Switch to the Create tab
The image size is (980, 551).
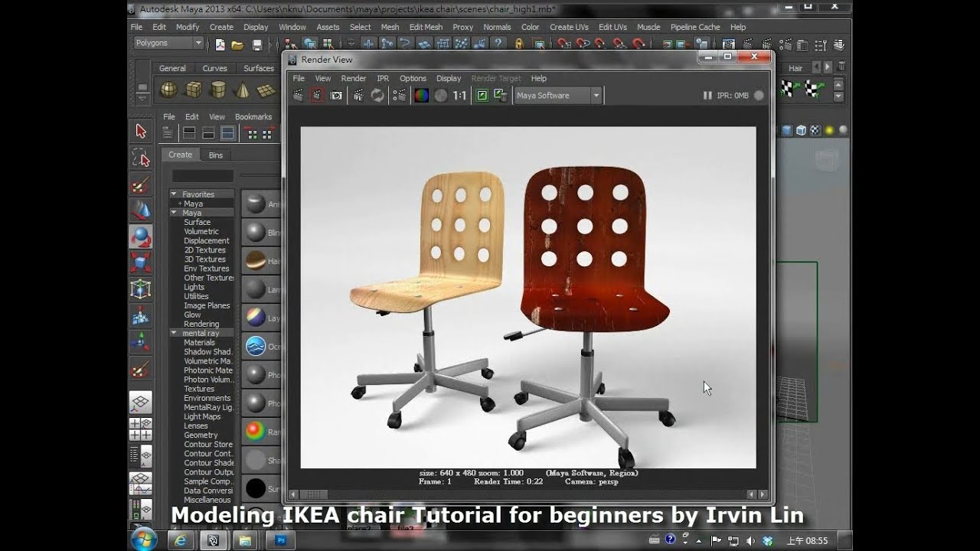pos(181,155)
